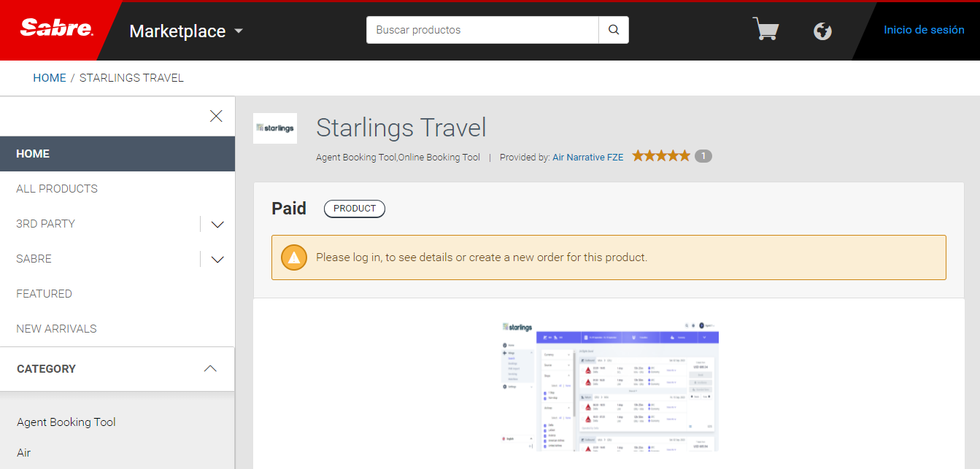Close the sidebar with the X icon
This screenshot has width=980, height=469.
(x=216, y=116)
